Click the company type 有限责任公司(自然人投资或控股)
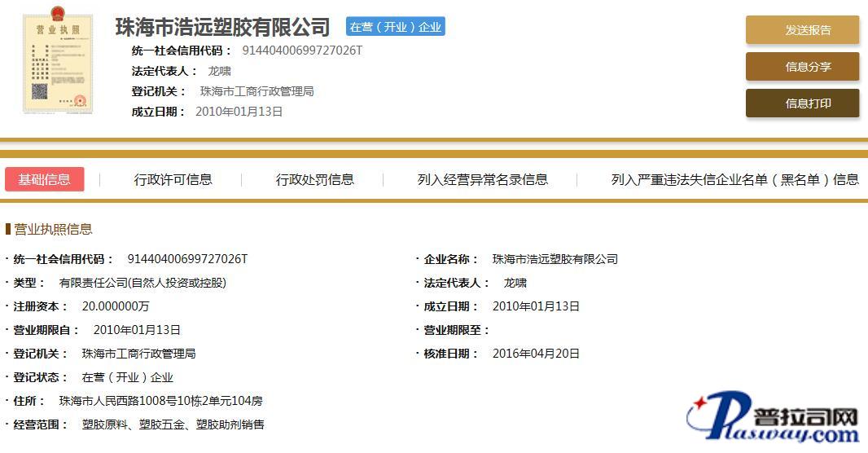 142,283
